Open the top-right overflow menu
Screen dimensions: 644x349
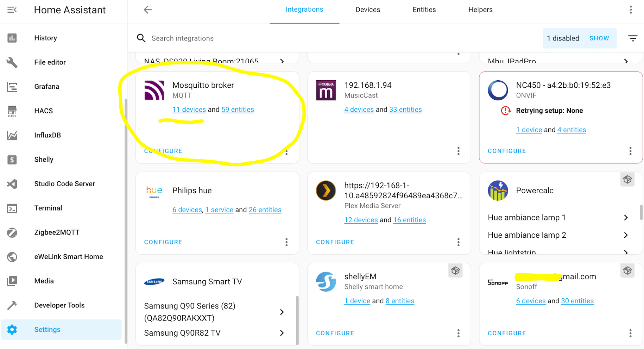tap(630, 10)
